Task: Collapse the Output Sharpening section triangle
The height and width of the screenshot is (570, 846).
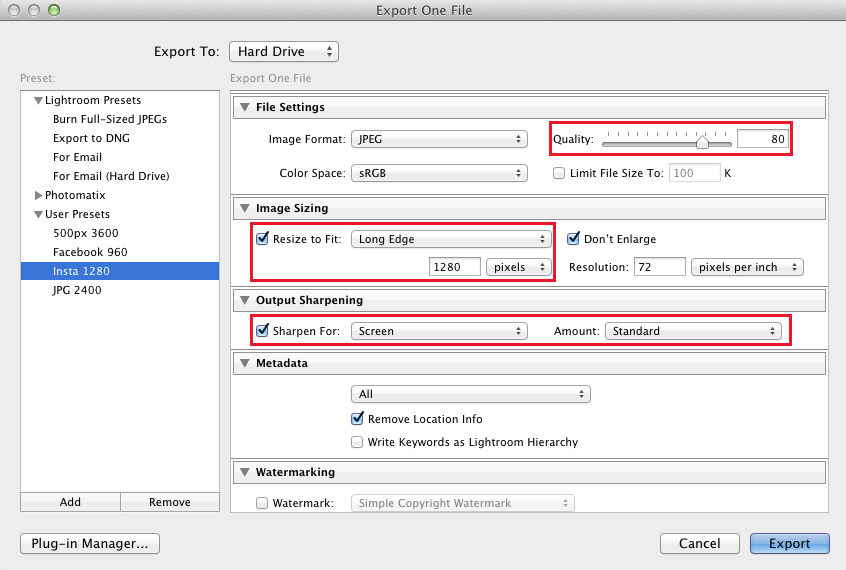Action: coord(245,300)
